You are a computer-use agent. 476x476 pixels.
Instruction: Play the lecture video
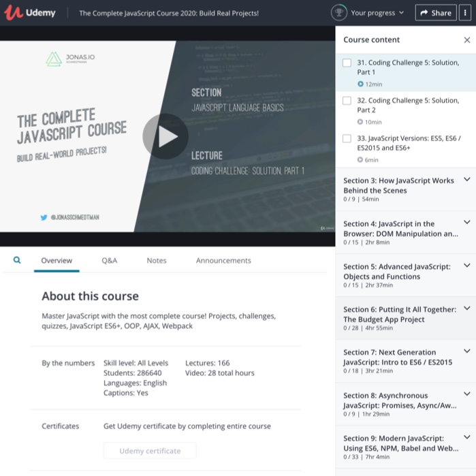[x=165, y=136]
